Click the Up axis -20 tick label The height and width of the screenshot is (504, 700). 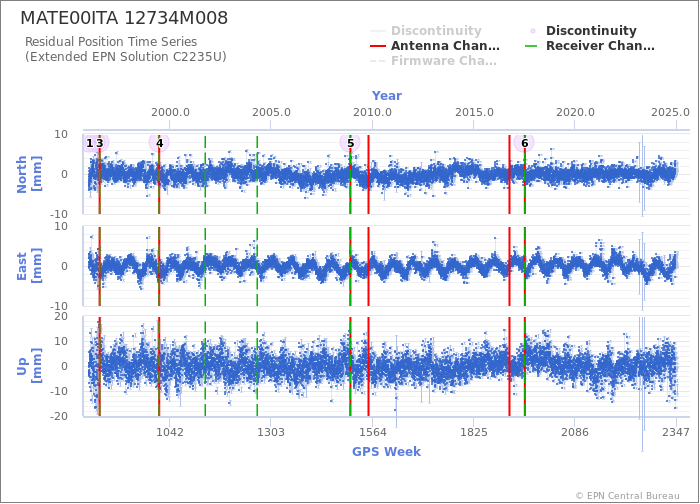pos(58,417)
